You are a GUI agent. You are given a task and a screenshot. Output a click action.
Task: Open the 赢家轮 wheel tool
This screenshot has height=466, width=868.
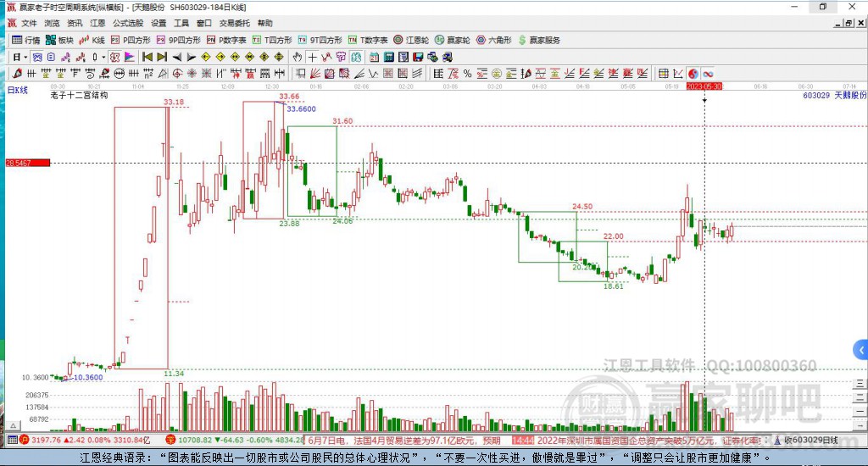(453, 40)
